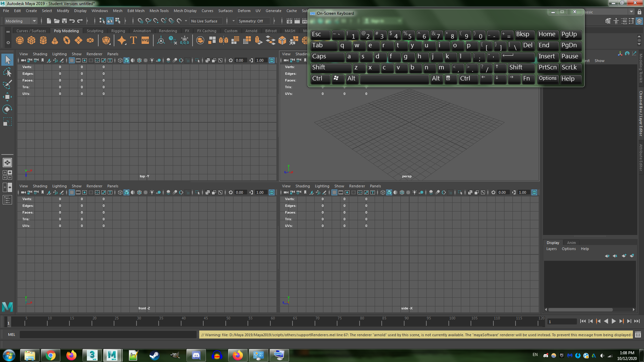The width and height of the screenshot is (644, 362).
Task: Toggle Caps key on the On-Screen Keyboard
Action: [327, 57]
